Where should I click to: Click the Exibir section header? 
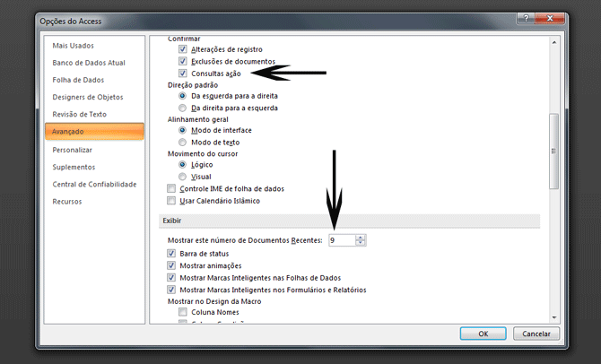click(349, 221)
